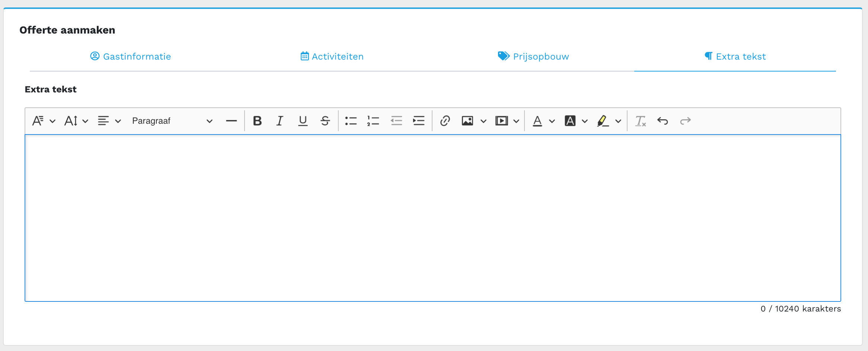Apply strikethrough to text
This screenshot has width=868, height=351.
pyautogui.click(x=325, y=121)
